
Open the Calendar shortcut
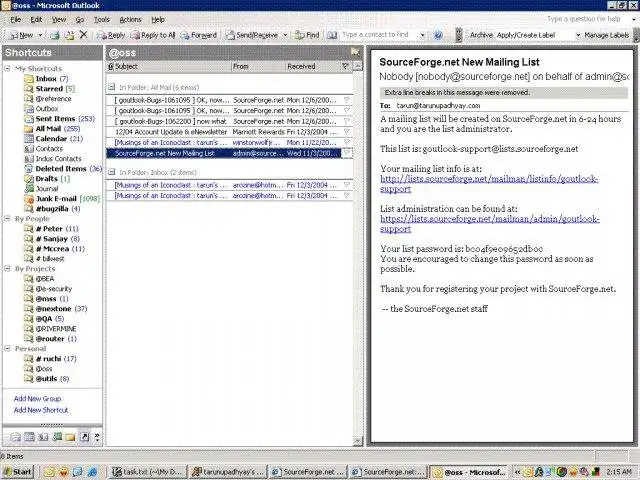click(53, 139)
